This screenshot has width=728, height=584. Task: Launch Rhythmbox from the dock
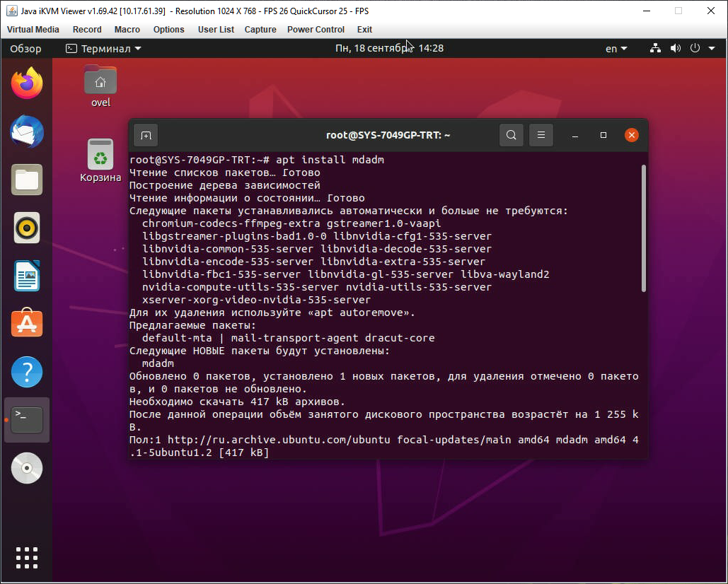coord(27,228)
